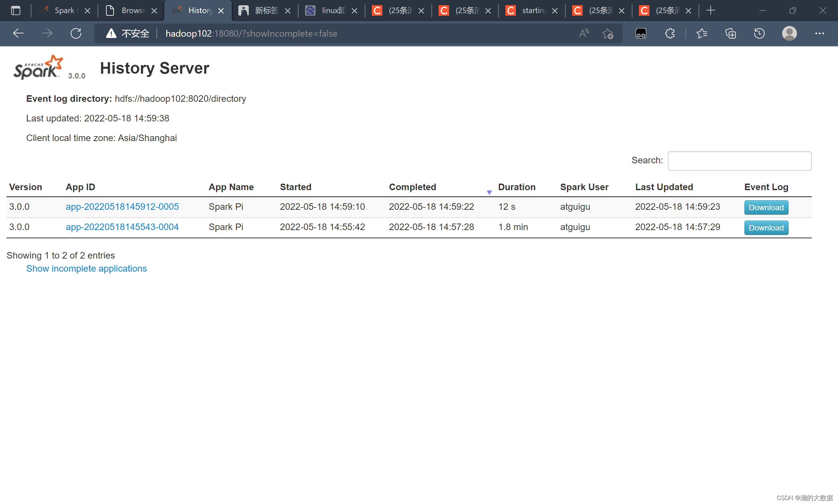Click the History Server heading

[155, 68]
